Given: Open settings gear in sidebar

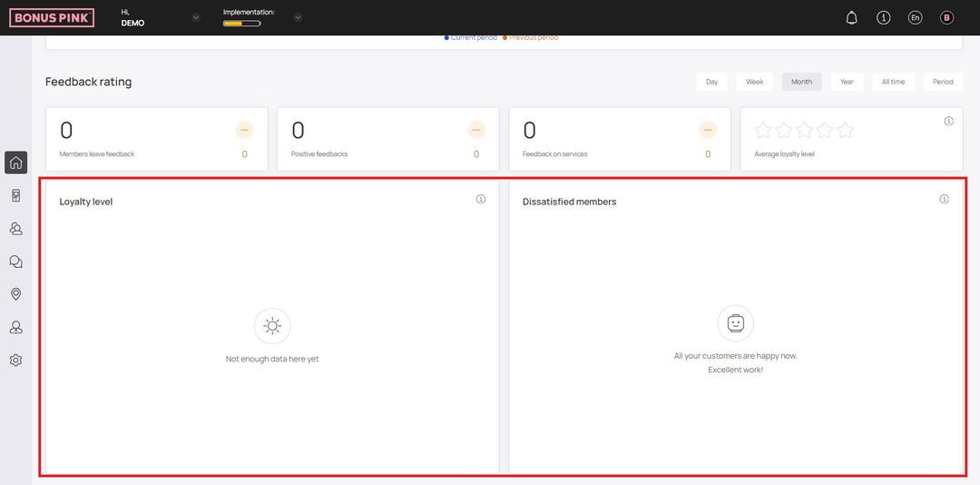Looking at the screenshot, I should click(16, 360).
